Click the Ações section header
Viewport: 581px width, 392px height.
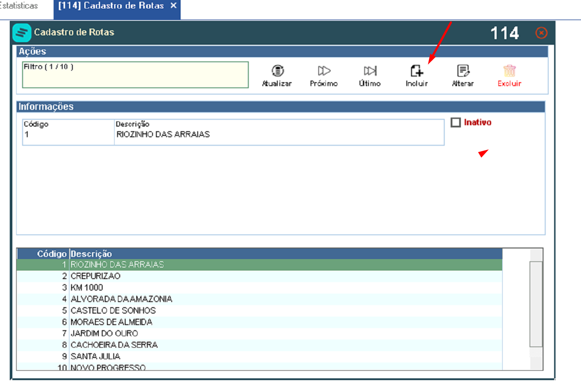pos(282,52)
